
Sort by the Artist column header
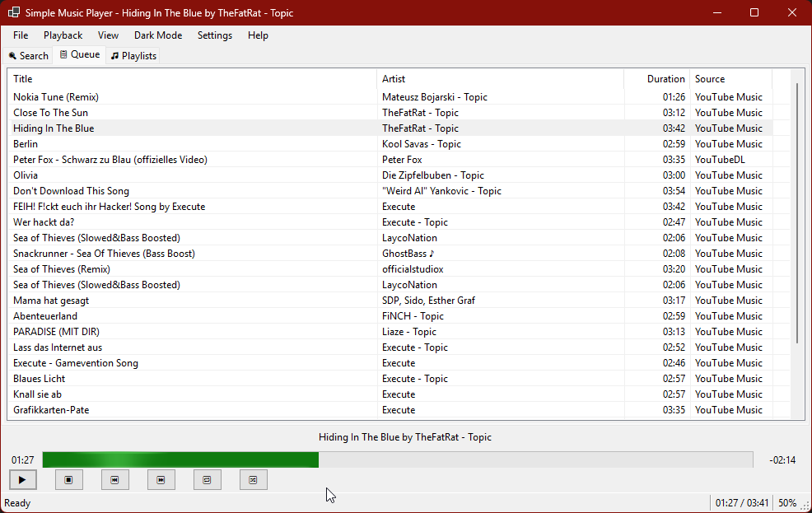pos(500,79)
